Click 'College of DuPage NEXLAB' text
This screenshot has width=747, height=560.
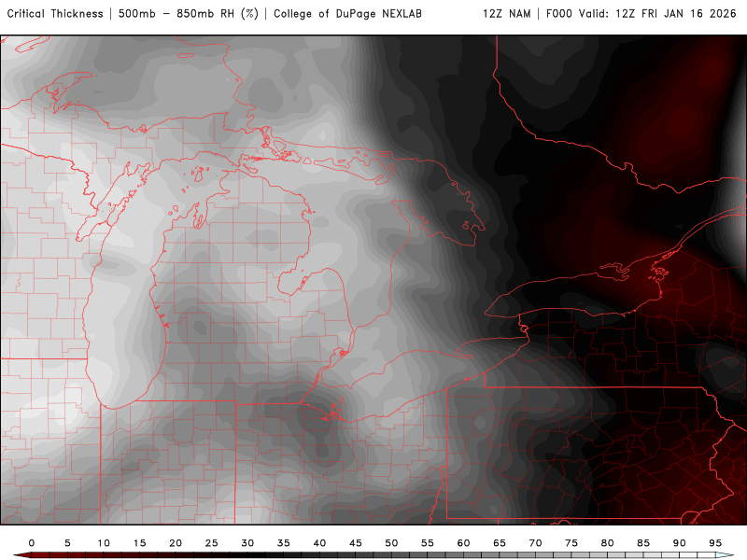(347, 14)
